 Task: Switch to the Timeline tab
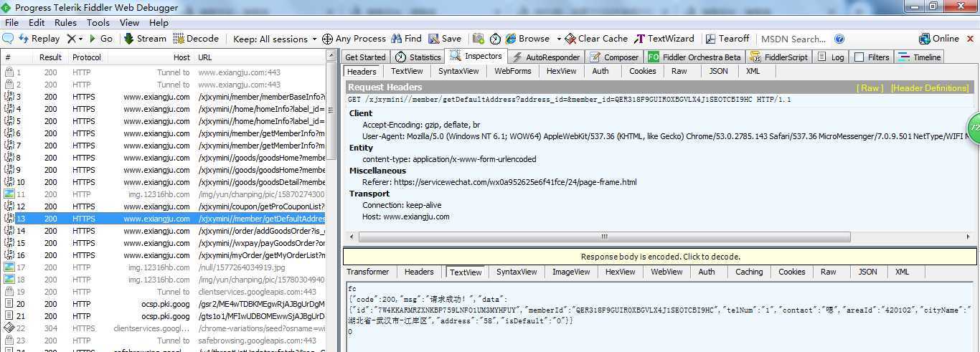click(x=919, y=57)
